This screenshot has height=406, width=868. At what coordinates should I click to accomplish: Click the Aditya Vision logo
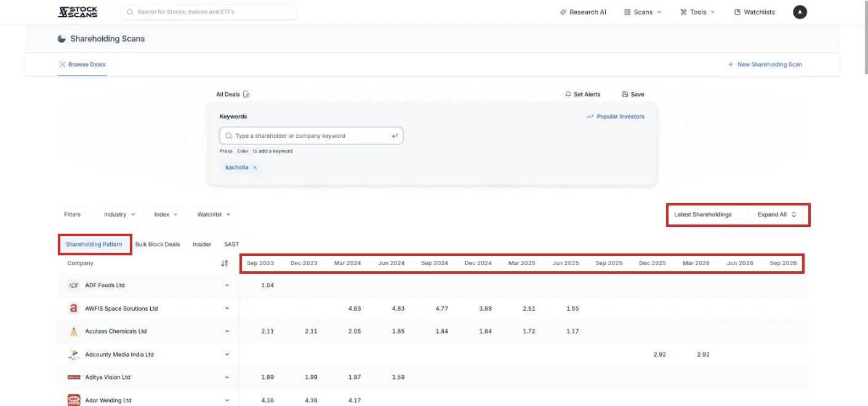coord(74,377)
